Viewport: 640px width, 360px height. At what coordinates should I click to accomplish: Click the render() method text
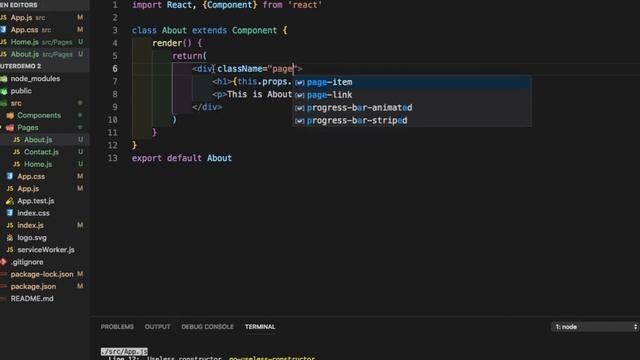click(171, 43)
